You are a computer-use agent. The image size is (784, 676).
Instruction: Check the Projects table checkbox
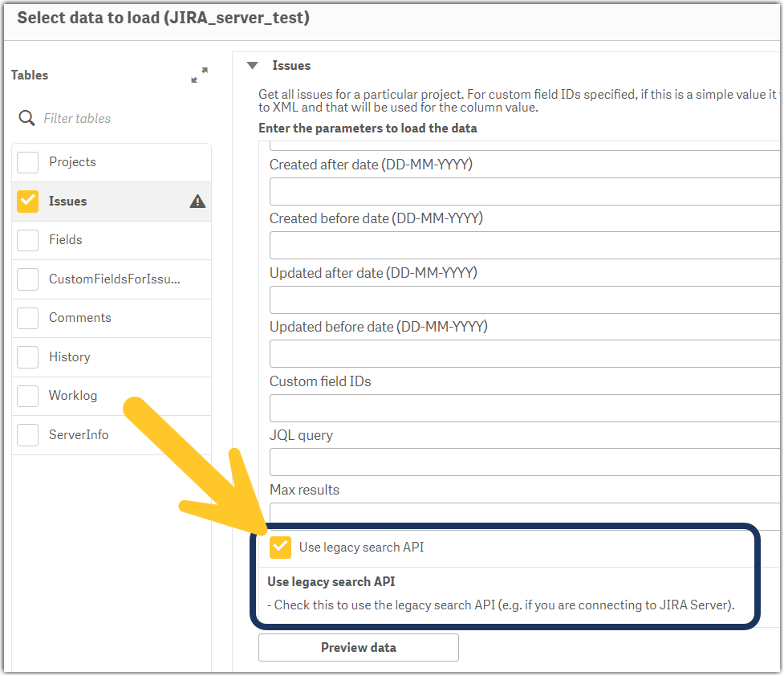pyautogui.click(x=28, y=162)
